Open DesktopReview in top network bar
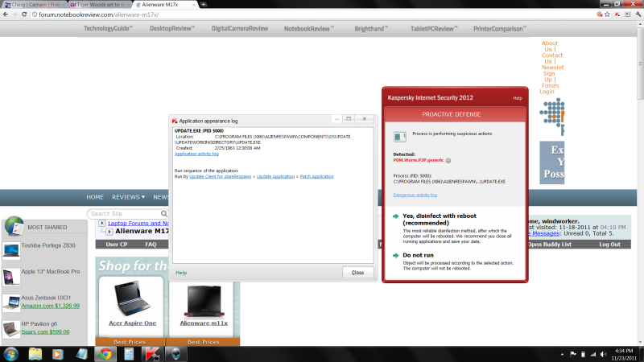 [172, 29]
